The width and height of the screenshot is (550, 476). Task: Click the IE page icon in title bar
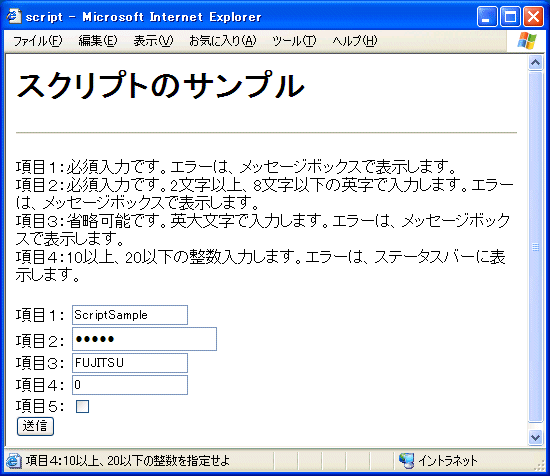click(13, 16)
